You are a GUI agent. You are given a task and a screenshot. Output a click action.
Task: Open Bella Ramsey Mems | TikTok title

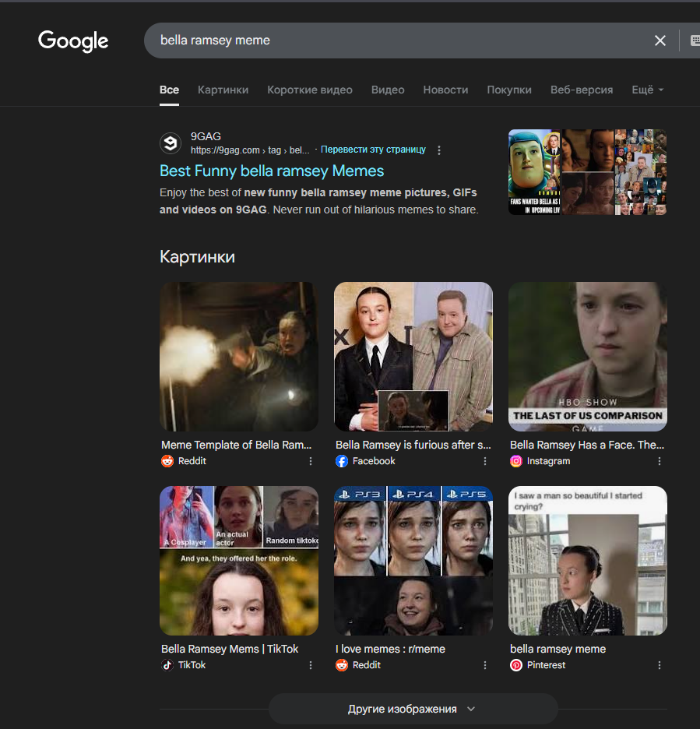point(230,649)
